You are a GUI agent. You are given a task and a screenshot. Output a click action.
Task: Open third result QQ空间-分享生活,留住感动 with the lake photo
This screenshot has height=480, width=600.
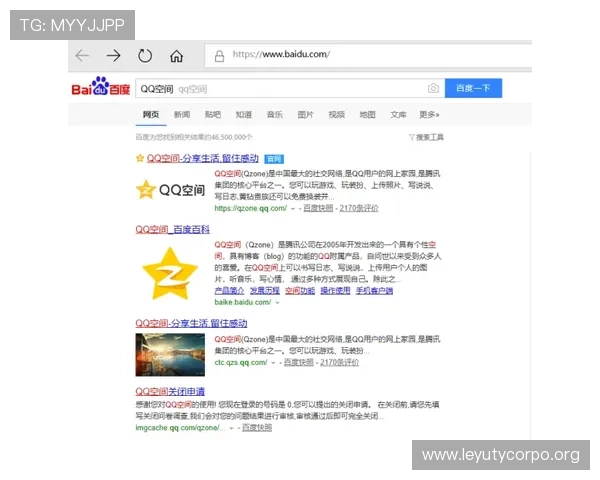click(x=191, y=323)
